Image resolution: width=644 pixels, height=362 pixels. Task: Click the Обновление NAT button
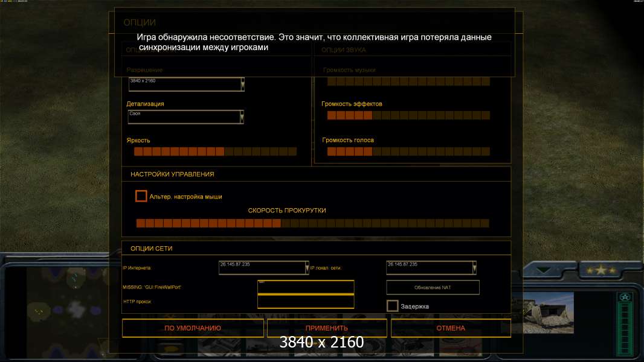tap(433, 287)
